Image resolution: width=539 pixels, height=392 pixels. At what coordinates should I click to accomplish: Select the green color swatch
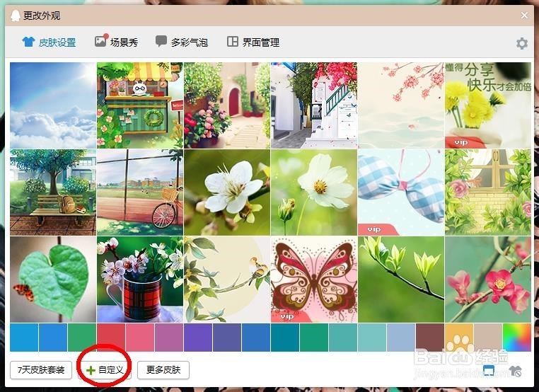pyautogui.click(x=82, y=338)
